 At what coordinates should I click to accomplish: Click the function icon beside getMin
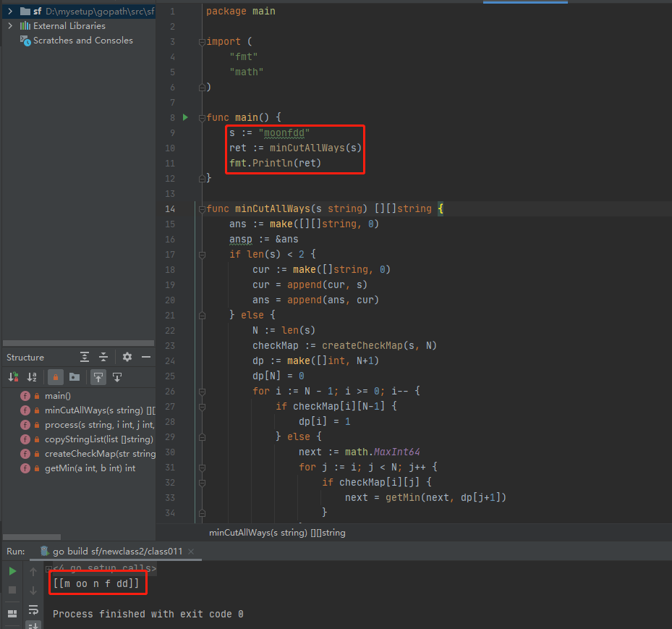[25, 468]
